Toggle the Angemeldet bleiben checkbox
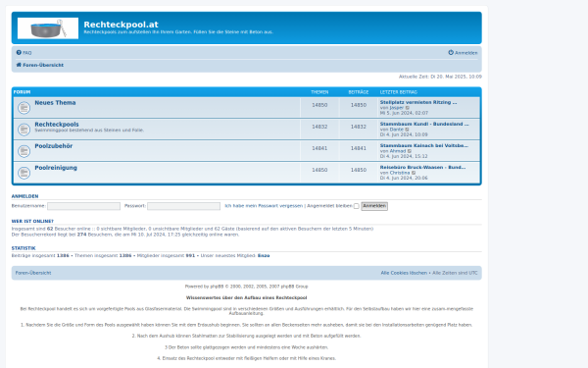 click(x=357, y=206)
